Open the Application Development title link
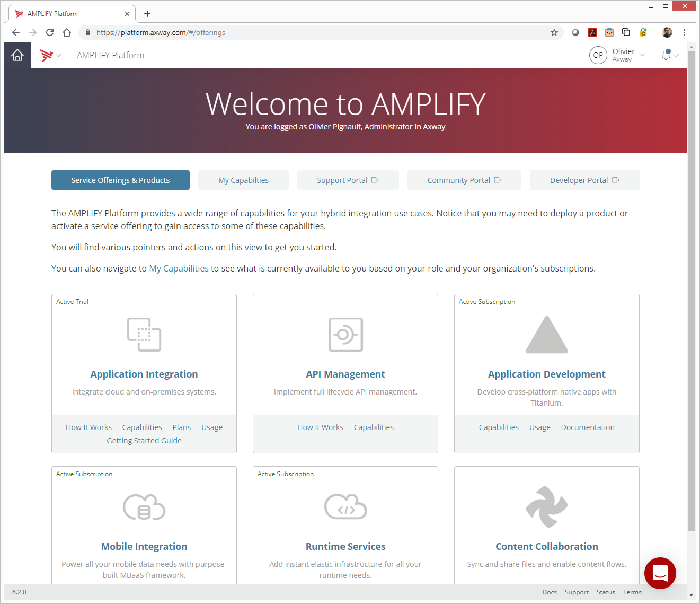The height and width of the screenshot is (604, 700). (547, 374)
